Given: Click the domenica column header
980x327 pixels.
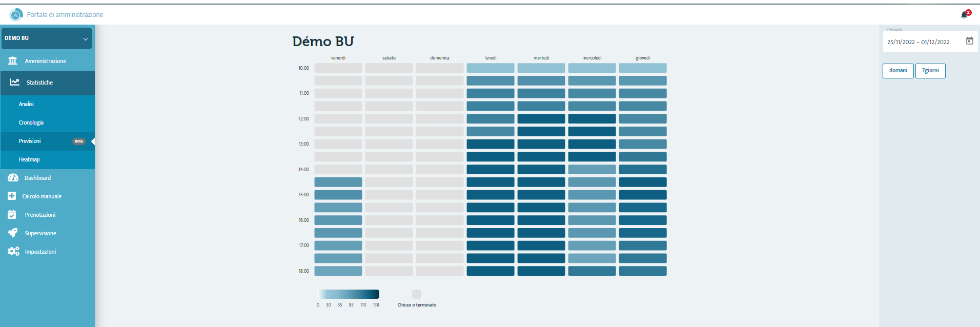Looking at the screenshot, I should point(440,58).
